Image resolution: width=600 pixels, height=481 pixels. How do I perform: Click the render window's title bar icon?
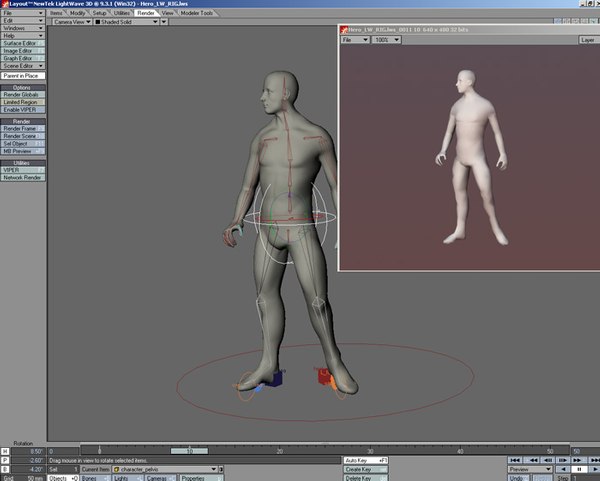point(344,30)
